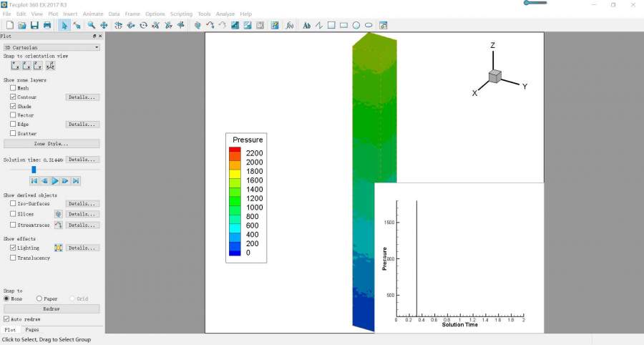Open the Scripting menu

point(181,14)
